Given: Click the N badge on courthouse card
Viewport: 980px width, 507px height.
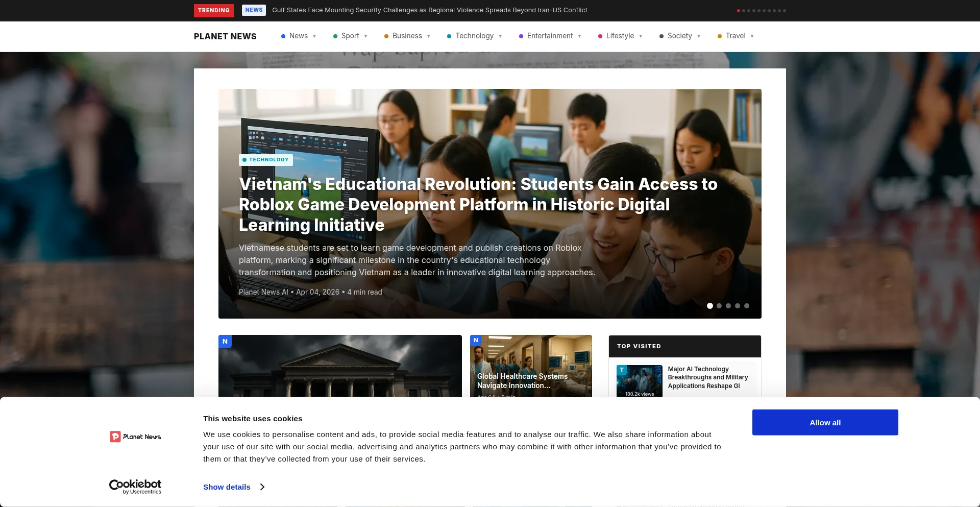Looking at the screenshot, I should tap(225, 342).
